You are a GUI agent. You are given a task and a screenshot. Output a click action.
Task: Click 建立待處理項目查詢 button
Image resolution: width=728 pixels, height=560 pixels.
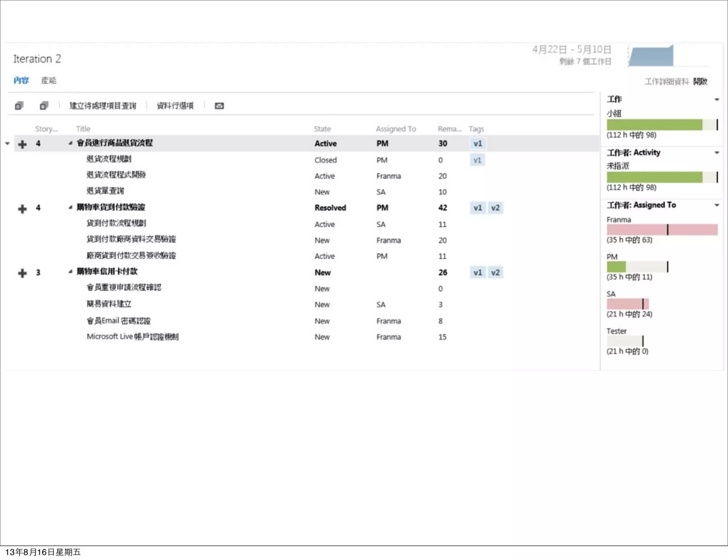coord(103,106)
